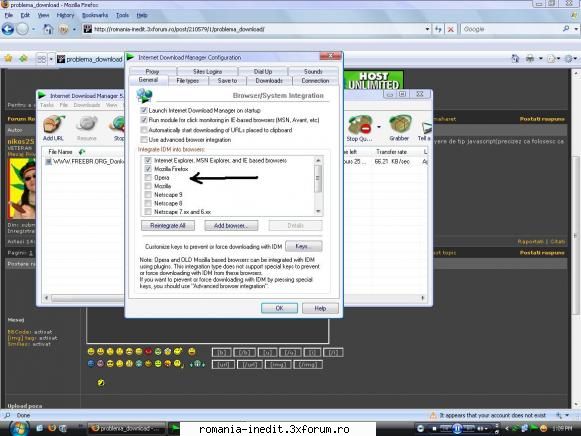
Task: Check the Netscape 8 checkbox
Action: (148, 203)
